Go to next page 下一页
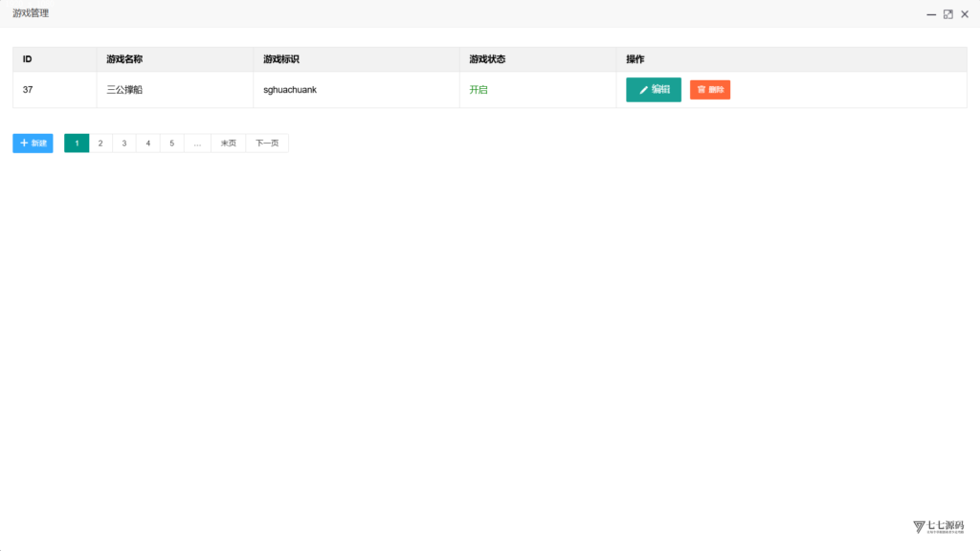This screenshot has width=980, height=551. click(267, 143)
